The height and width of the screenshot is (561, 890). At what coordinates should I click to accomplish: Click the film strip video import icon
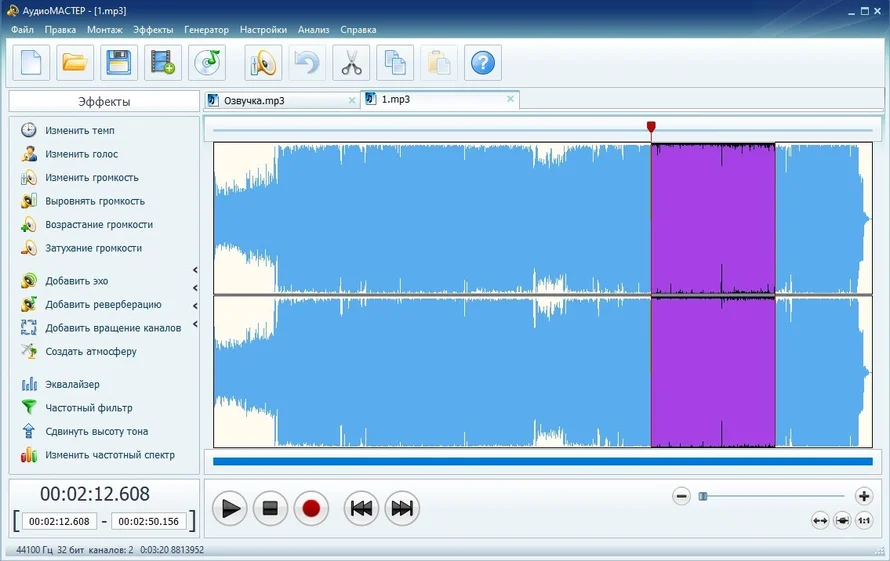tap(163, 63)
